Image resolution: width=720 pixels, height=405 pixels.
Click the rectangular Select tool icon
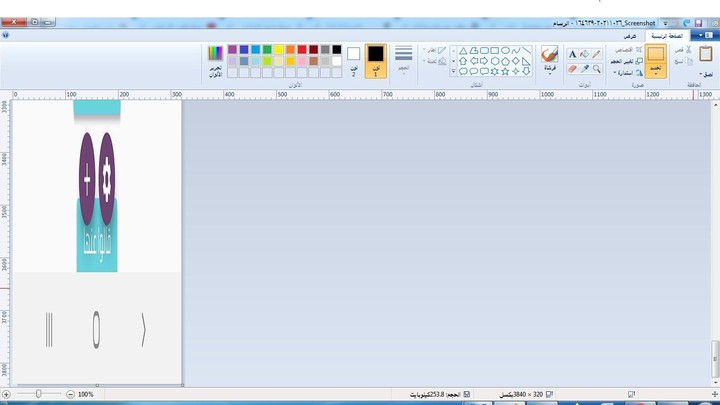point(656,54)
